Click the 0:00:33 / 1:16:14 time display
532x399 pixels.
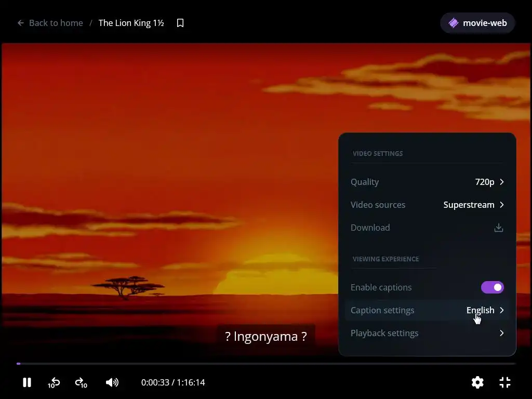point(173,382)
